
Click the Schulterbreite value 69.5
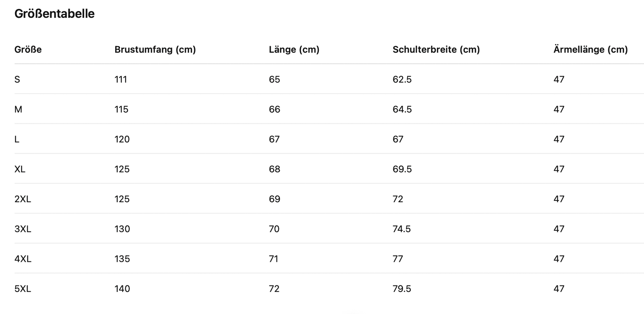402,169
